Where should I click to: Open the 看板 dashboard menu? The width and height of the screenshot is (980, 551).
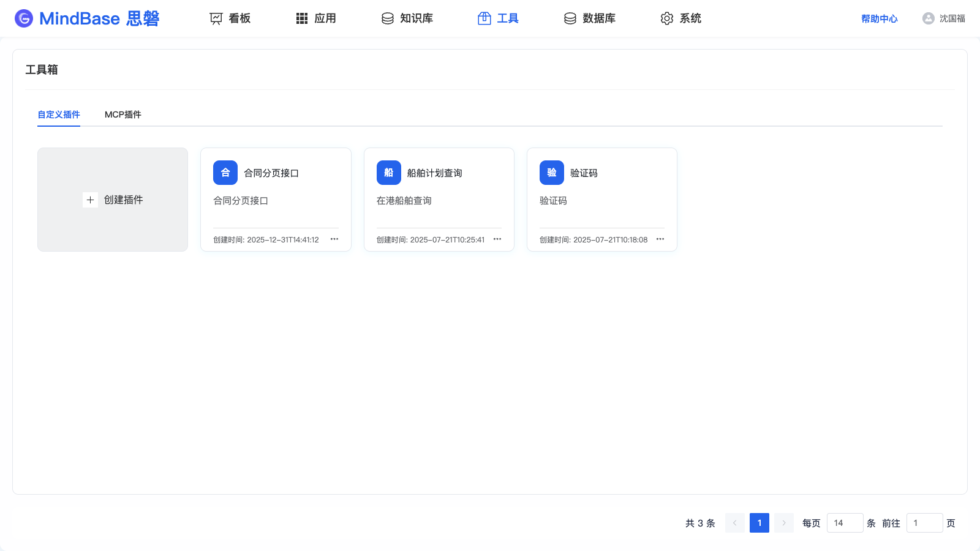230,18
